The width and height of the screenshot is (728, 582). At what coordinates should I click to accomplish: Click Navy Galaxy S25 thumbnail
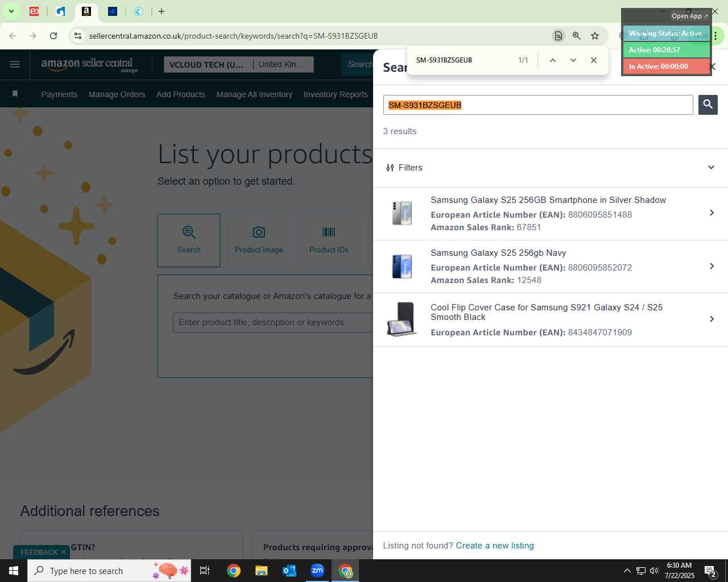click(x=402, y=266)
